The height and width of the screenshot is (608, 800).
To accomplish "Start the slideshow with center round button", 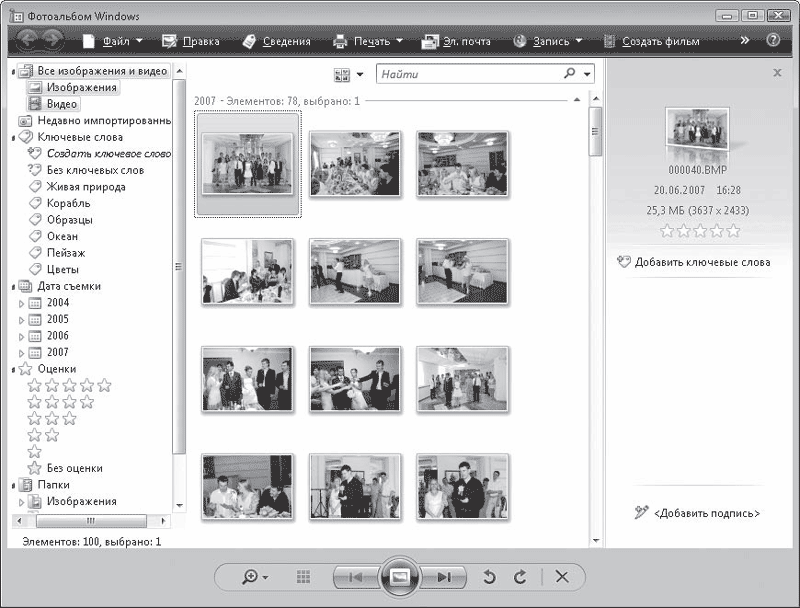I will click(x=399, y=577).
